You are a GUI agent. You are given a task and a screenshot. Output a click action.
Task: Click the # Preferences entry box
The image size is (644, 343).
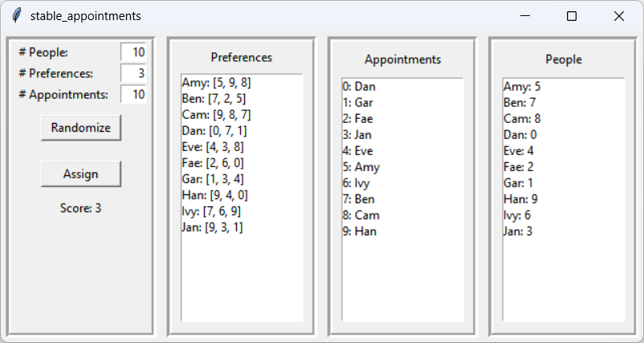(x=133, y=73)
